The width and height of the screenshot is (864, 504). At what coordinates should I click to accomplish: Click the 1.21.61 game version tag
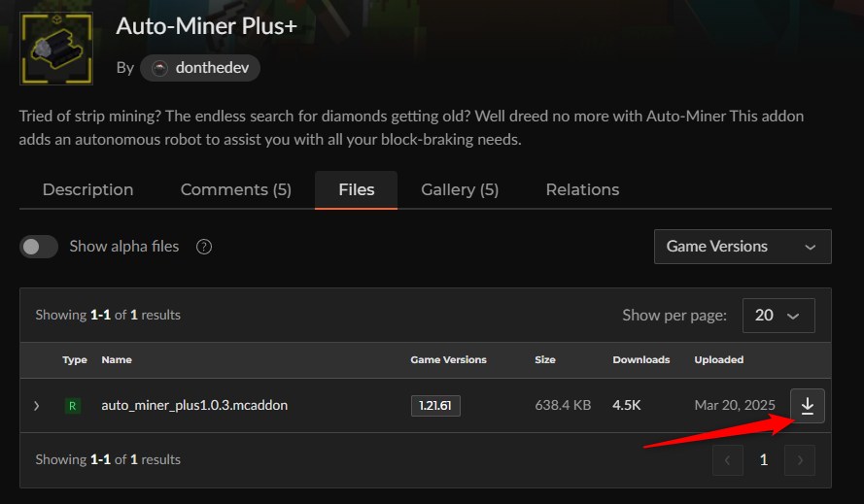[435, 406]
